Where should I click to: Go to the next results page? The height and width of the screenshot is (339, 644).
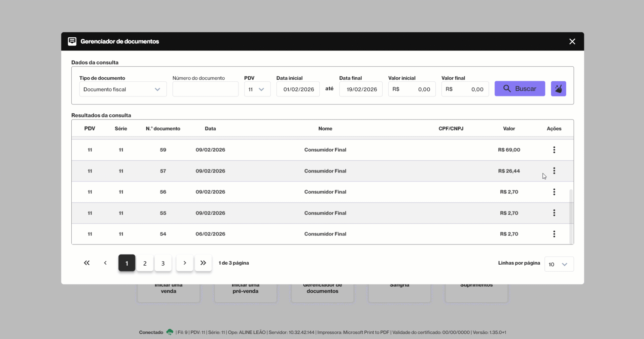coord(185,263)
